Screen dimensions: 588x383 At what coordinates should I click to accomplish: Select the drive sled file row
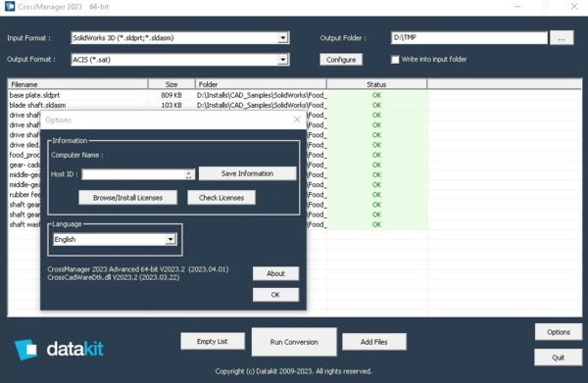24,145
